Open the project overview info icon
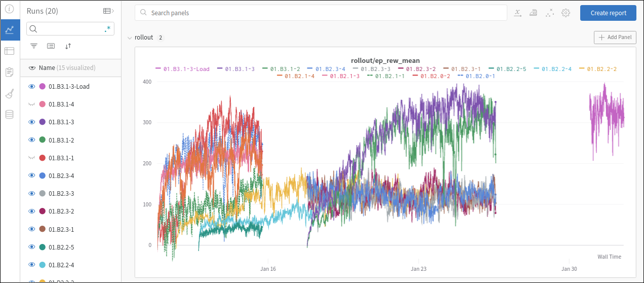Screen dimensions: 644x283 click(x=10, y=9)
